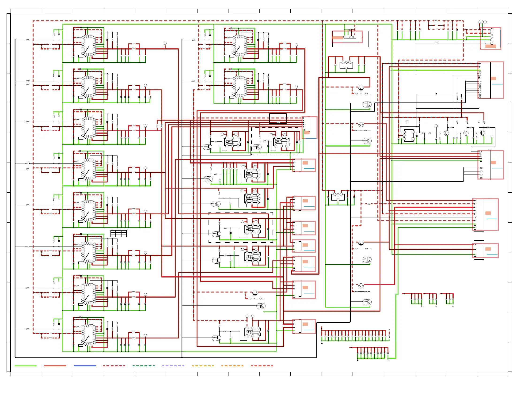The image size is (532, 395).
Task: Select the solid red legend line
Action: pos(55,366)
